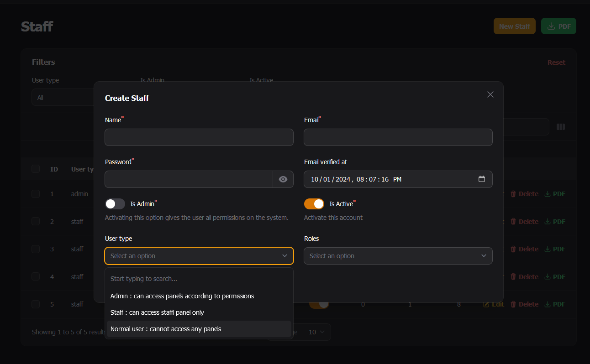This screenshot has height=364, width=590.
Task: Open the calendar picker for Email verified at
Action: coord(482,179)
